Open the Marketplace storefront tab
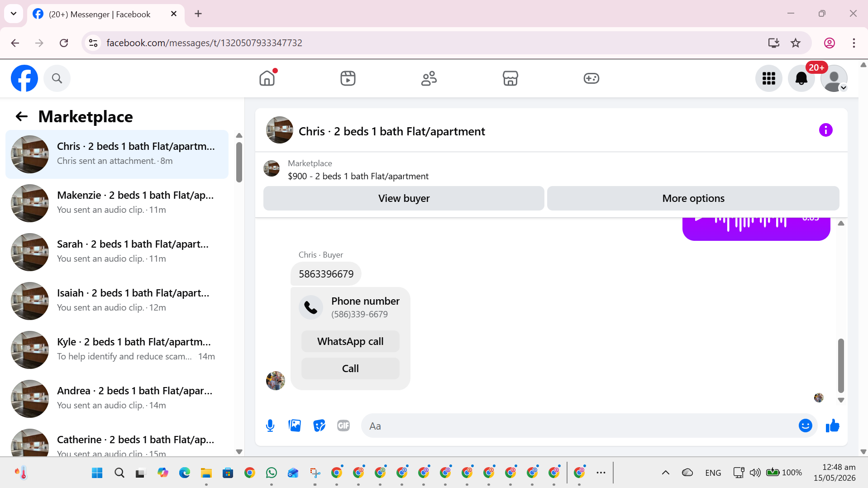The height and width of the screenshot is (488, 868). [x=510, y=78]
